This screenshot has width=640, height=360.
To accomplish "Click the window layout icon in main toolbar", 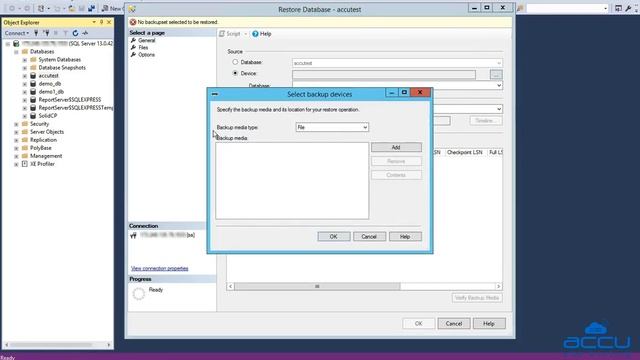I will coord(618,8).
